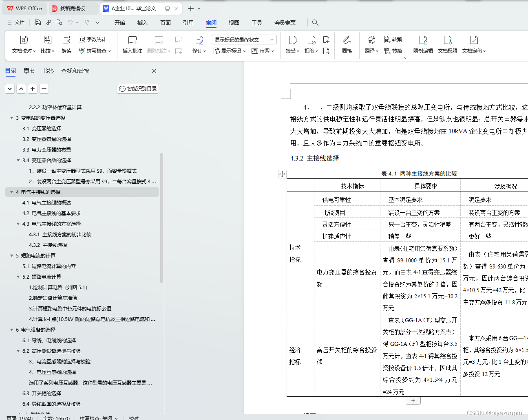Toggle 拼写检查 spell check
528x420 pixels.
pos(92,51)
